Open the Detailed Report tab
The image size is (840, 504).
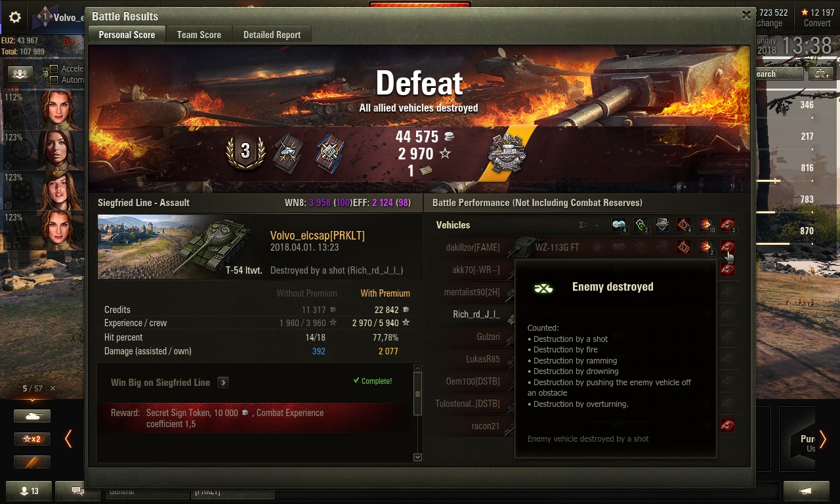[272, 35]
